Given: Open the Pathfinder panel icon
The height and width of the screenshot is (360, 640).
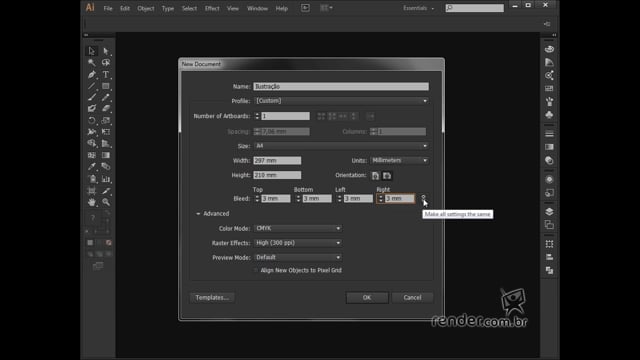Looking at the screenshot, I should pyautogui.click(x=549, y=270).
